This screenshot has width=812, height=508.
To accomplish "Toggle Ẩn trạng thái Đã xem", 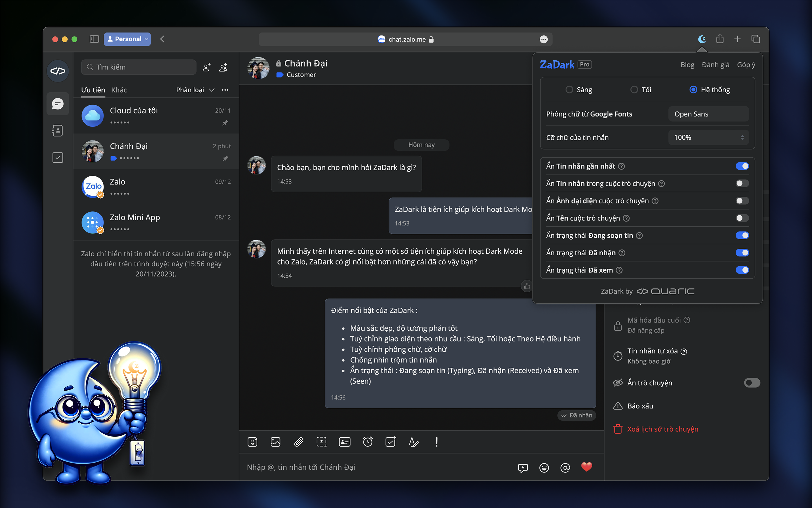I will click(742, 270).
